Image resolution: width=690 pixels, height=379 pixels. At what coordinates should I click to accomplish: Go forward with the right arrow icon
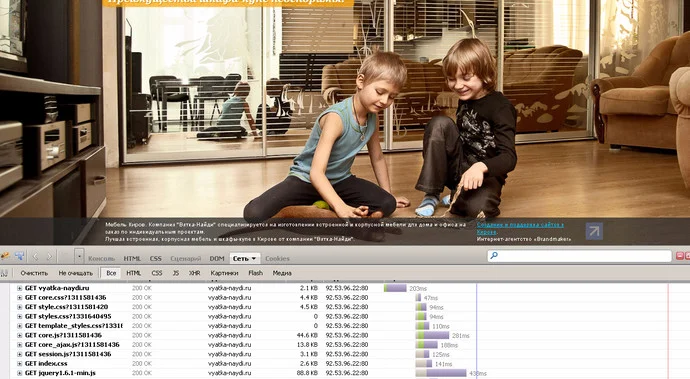pos(49,256)
